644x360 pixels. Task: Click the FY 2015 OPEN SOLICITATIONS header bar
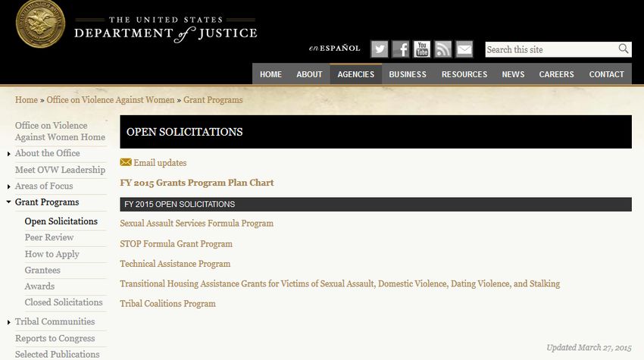pos(375,204)
